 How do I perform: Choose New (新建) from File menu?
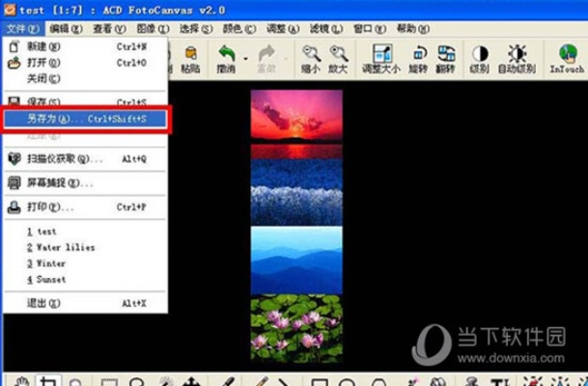click(x=85, y=46)
